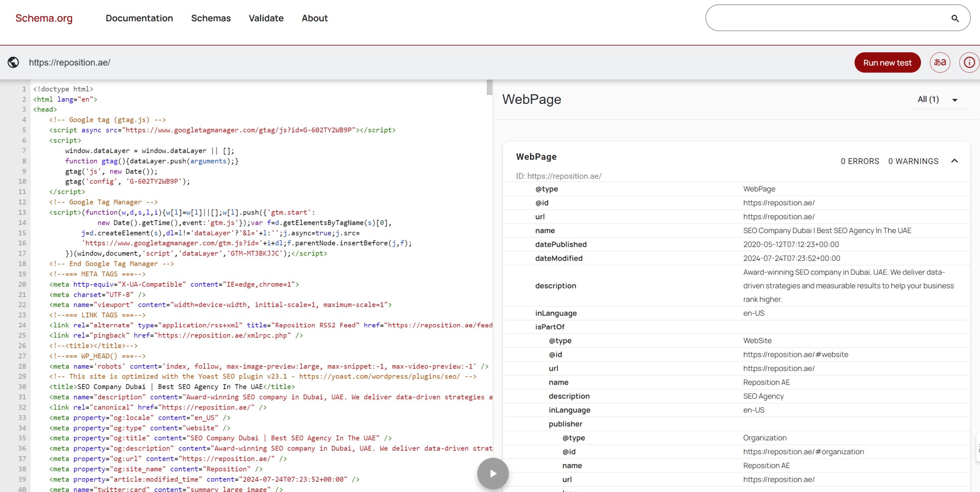Click the WebPage panel heading
Screen dimensions: 980x492
(x=532, y=99)
